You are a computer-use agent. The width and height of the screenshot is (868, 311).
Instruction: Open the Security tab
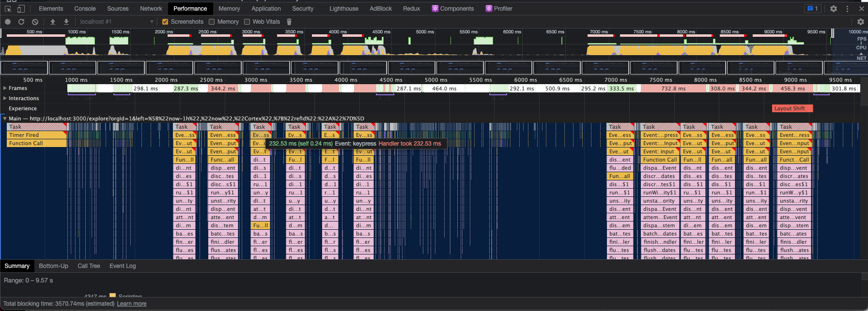[x=303, y=9]
